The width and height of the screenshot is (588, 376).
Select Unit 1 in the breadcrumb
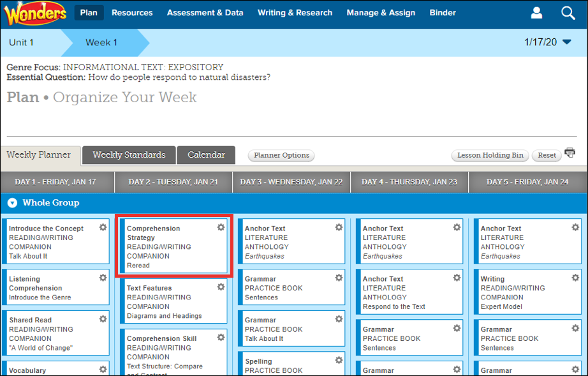pyautogui.click(x=22, y=43)
